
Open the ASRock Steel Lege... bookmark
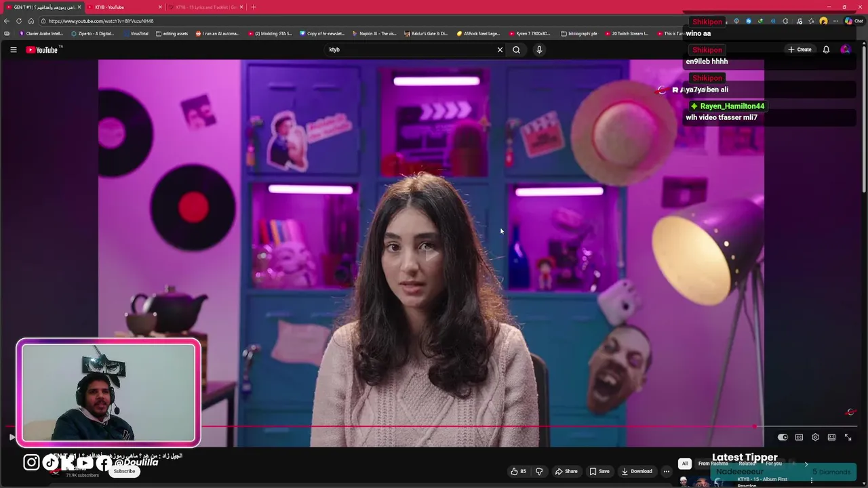(479, 33)
